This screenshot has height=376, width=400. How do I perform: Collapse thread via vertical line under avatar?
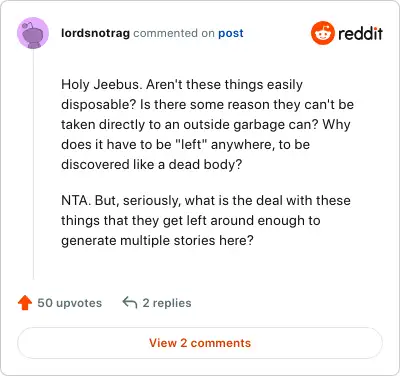[33, 164]
